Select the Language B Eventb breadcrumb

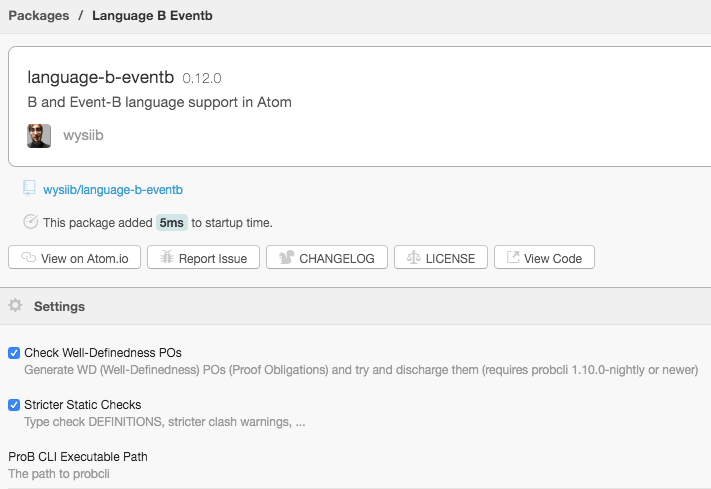click(x=152, y=16)
